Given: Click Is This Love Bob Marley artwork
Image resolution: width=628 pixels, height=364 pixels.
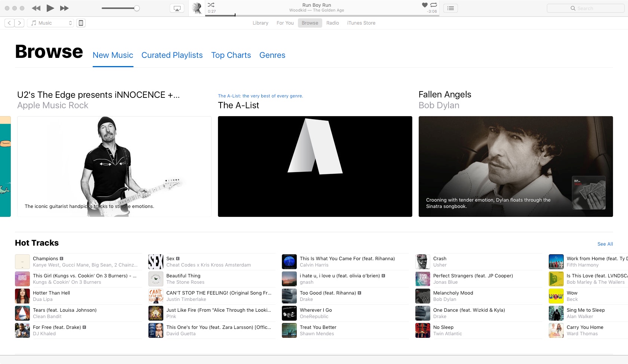Looking at the screenshot, I should pyautogui.click(x=556, y=279).
